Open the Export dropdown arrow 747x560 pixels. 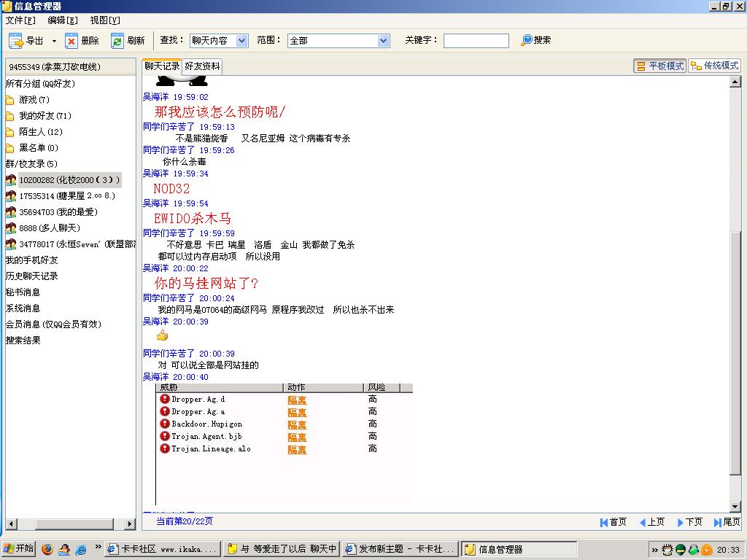pyautogui.click(x=54, y=41)
